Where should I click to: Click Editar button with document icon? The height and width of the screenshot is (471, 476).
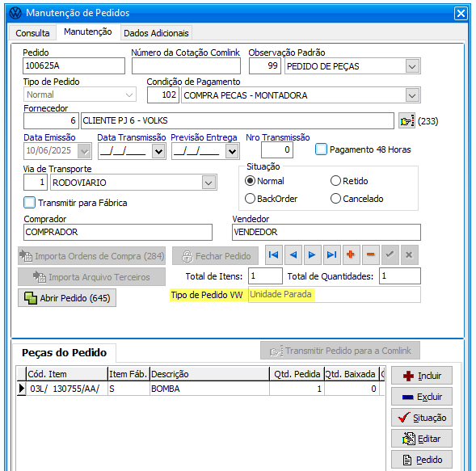tap(422, 439)
